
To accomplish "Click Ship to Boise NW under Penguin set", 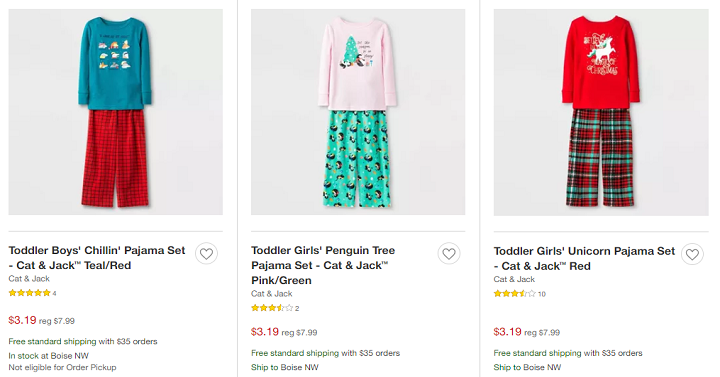I will tap(285, 367).
